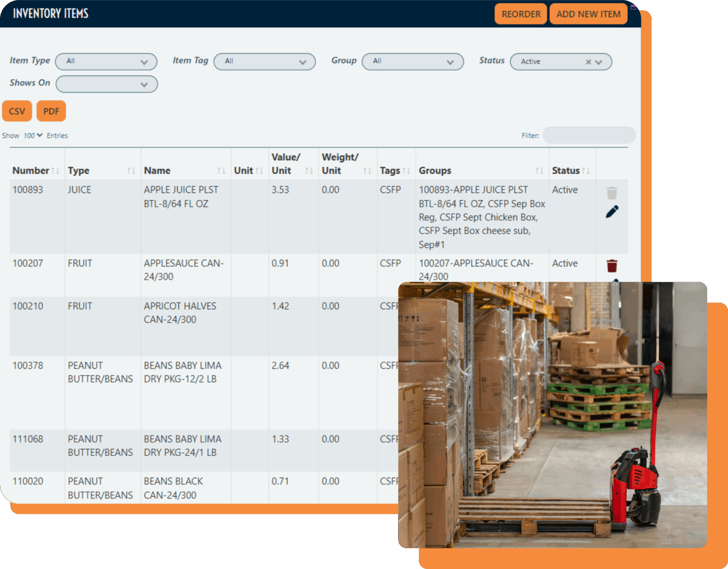728x569 pixels.
Task: Sort by Value/Unit column arrows
Action: pos(309,171)
